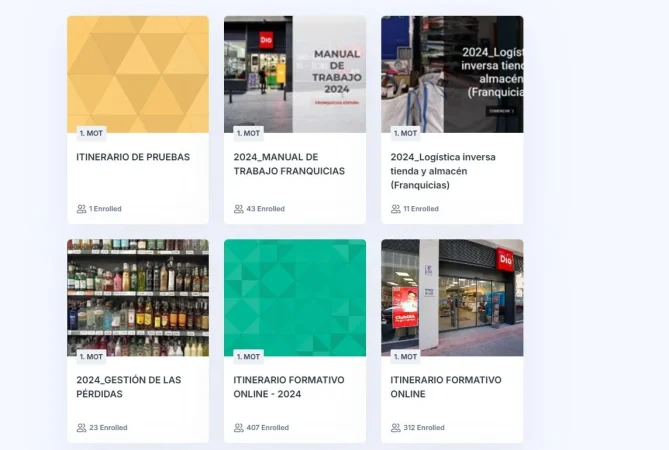
Task: Click the COMENZAR button on logistics thumbnail
Action: tap(501, 111)
